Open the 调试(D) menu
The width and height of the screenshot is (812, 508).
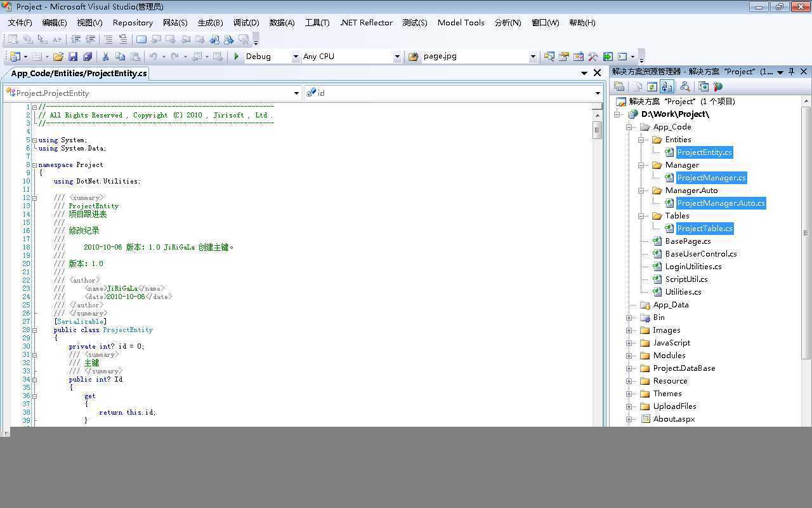tap(246, 23)
